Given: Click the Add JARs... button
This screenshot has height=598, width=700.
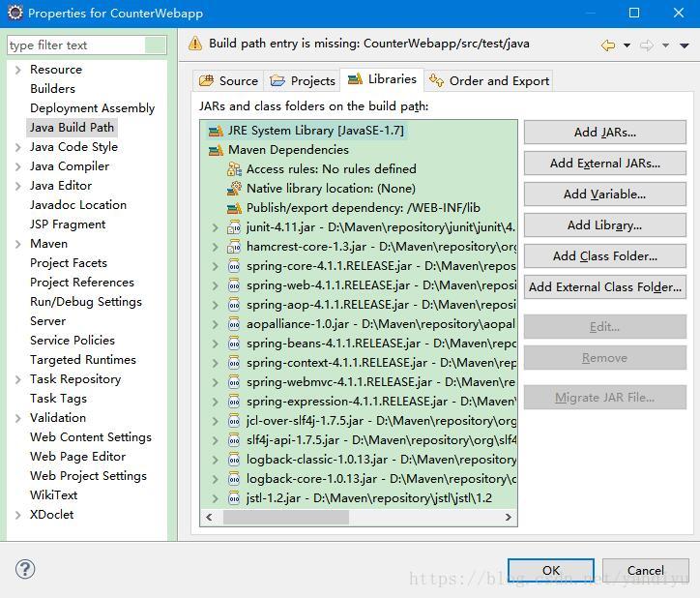Looking at the screenshot, I should [605, 133].
